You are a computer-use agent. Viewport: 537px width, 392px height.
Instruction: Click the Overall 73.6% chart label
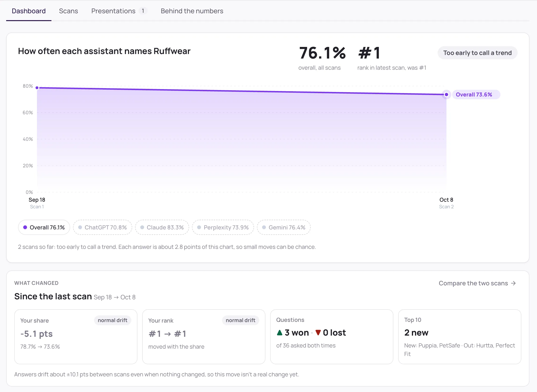(x=476, y=94)
